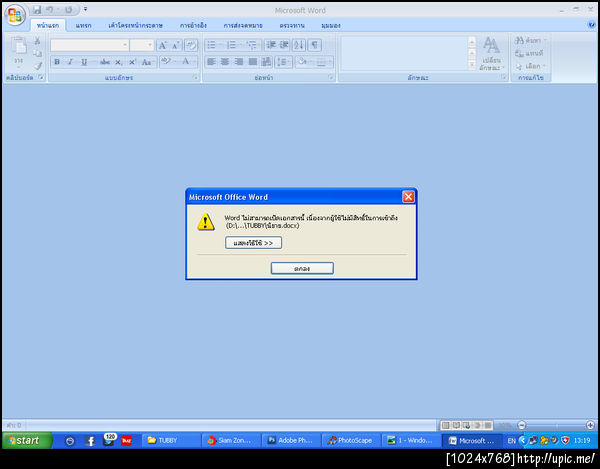The width and height of the screenshot is (600, 469).
Task: Click the font color A icon
Action: (186, 61)
